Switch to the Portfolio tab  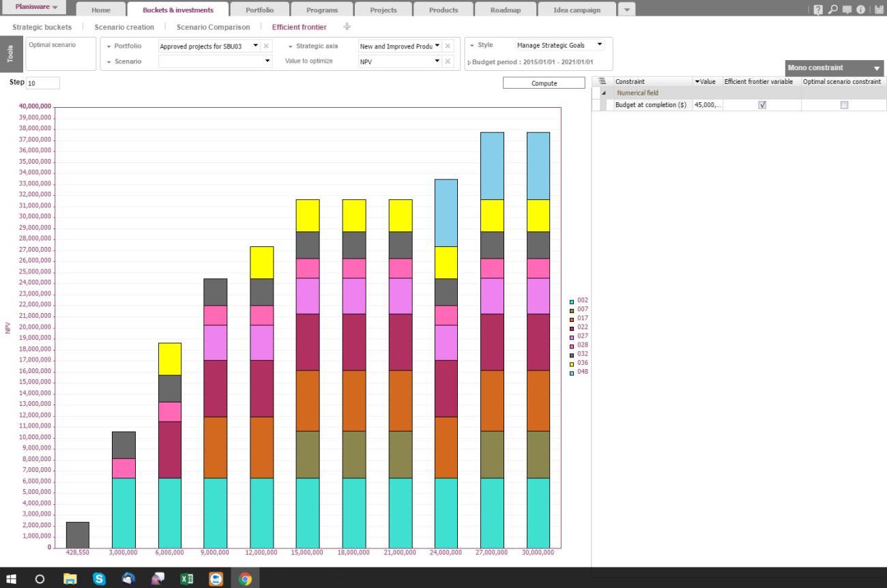click(x=259, y=10)
